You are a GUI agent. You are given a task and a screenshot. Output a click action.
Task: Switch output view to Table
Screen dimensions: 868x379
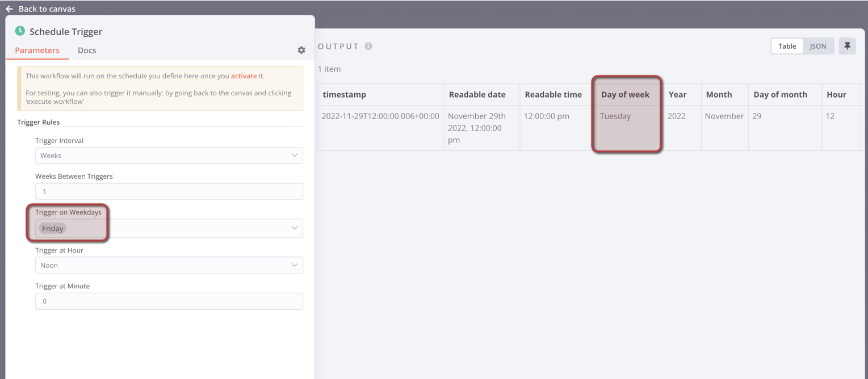point(787,46)
